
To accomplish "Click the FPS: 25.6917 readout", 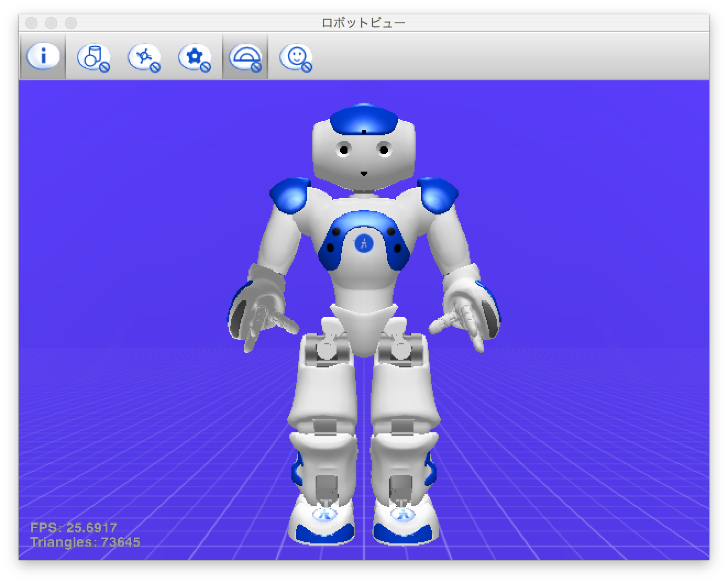I will tap(74, 527).
